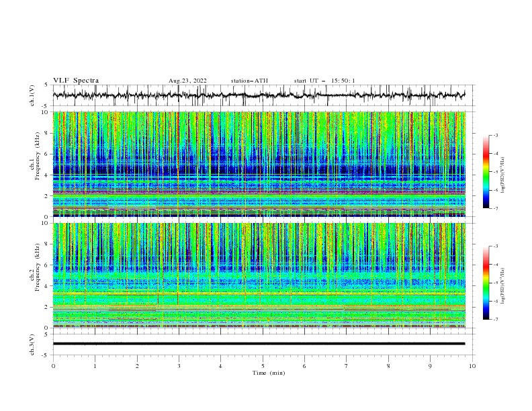Click the 'ch.3(V)' axis label
Screen dimensions: 532x411
(x=32, y=345)
